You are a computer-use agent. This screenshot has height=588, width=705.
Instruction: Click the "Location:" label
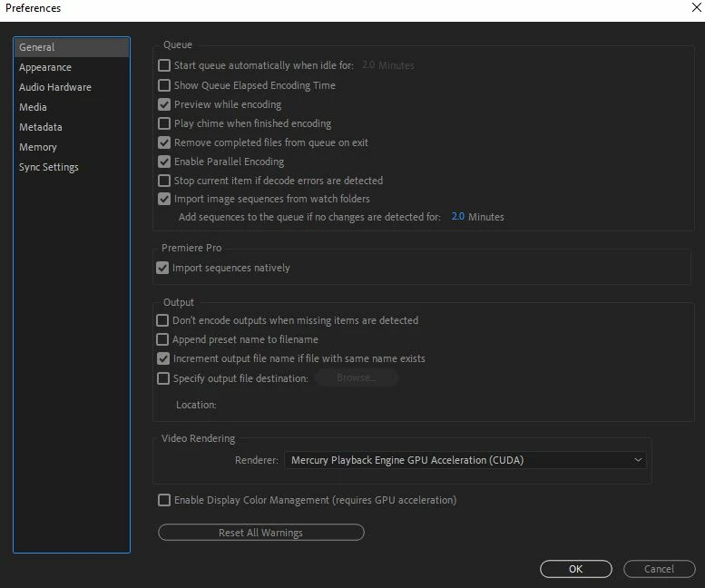196,405
